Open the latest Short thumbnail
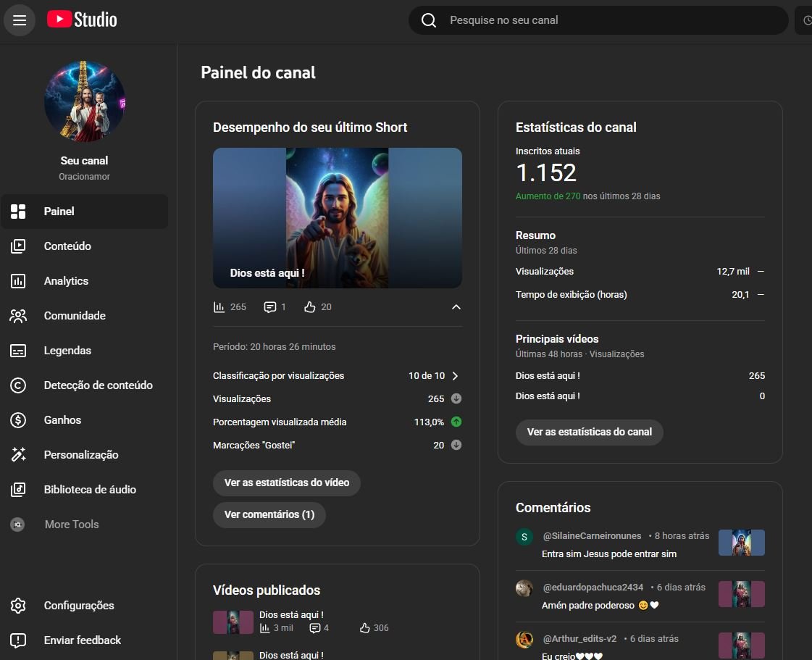Viewport: 812px width, 660px height. pyautogui.click(x=338, y=217)
